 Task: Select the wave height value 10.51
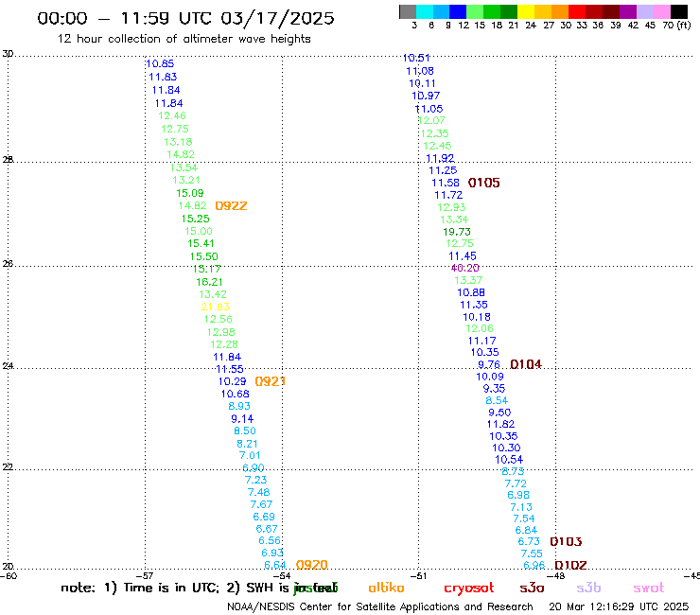[416, 58]
